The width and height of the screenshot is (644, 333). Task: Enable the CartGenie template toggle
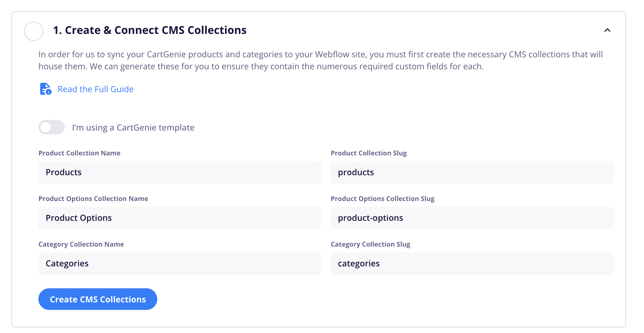click(52, 127)
